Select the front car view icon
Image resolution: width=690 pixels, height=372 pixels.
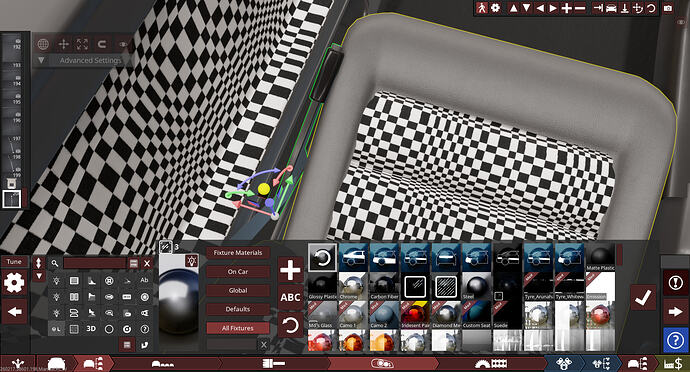[611, 8]
